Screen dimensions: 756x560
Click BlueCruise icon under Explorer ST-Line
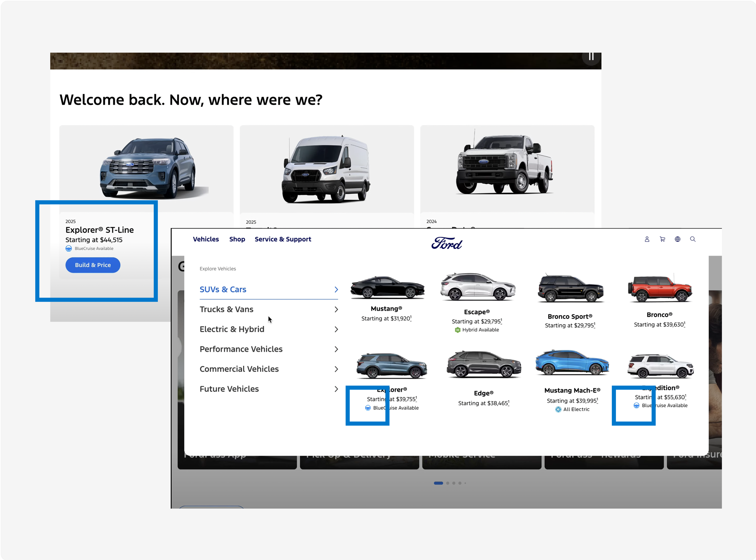(x=69, y=248)
